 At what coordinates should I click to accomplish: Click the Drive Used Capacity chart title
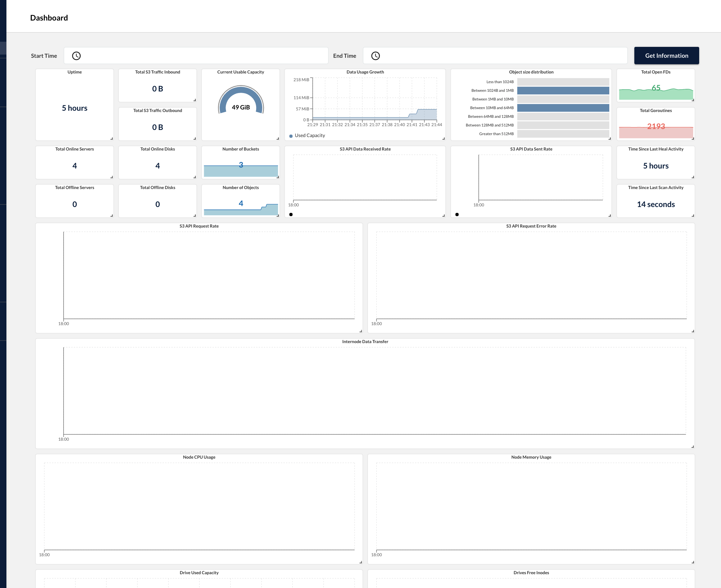pyautogui.click(x=199, y=572)
